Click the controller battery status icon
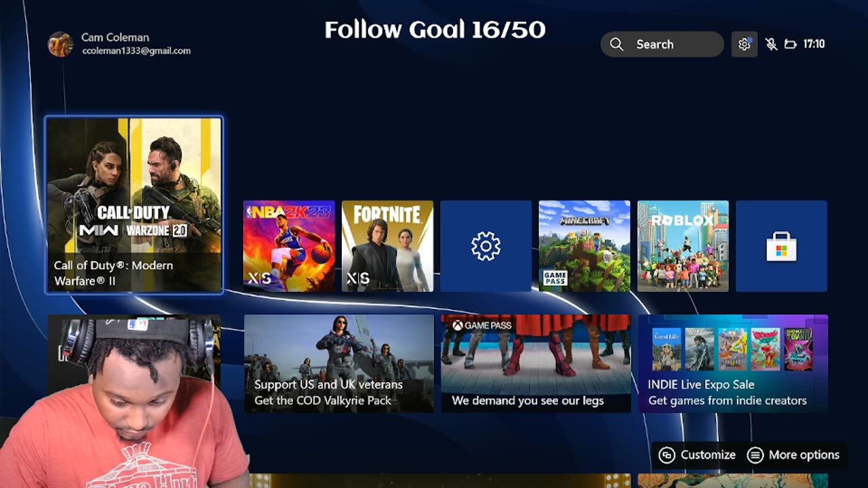868x488 pixels. [x=790, y=44]
